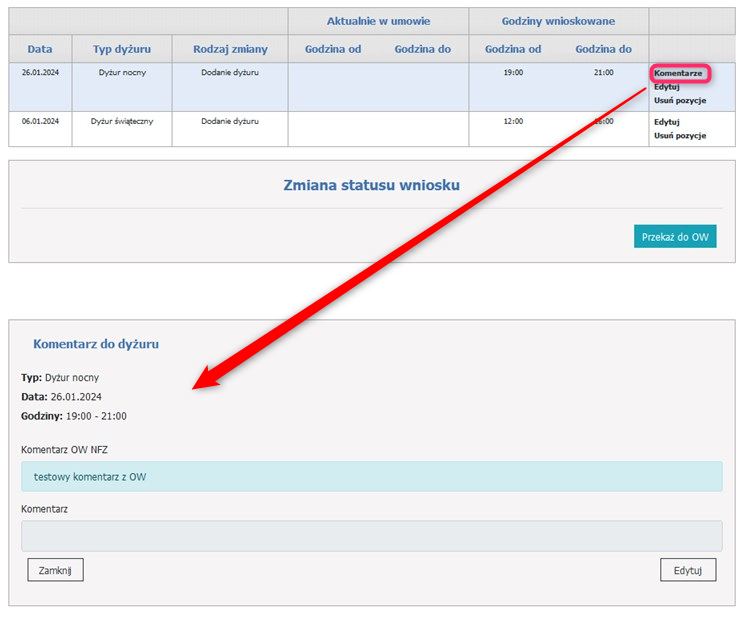Select the Dyżur świąteczny table cell
The image size is (745, 617).
[x=122, y=121]
